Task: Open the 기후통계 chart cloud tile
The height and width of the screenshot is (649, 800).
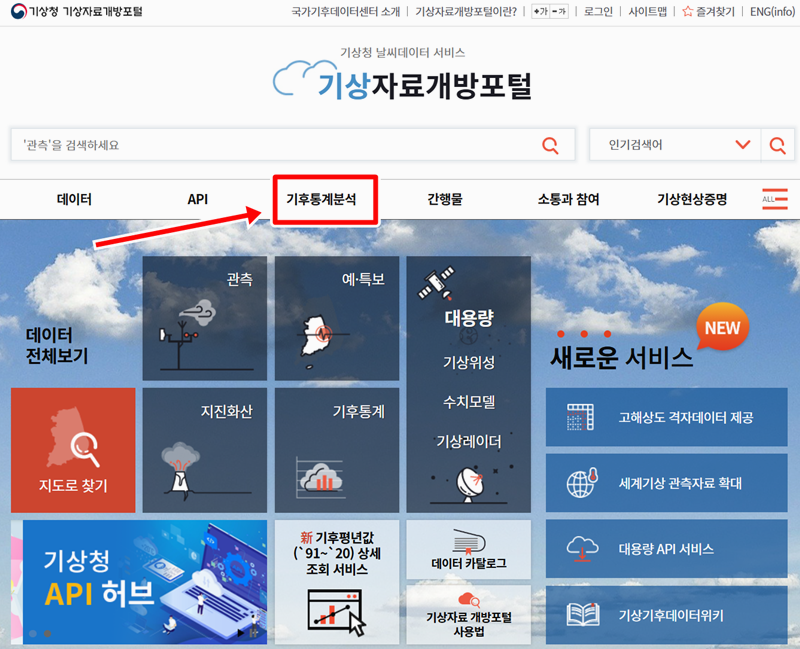Action: (x=337, y=450)
